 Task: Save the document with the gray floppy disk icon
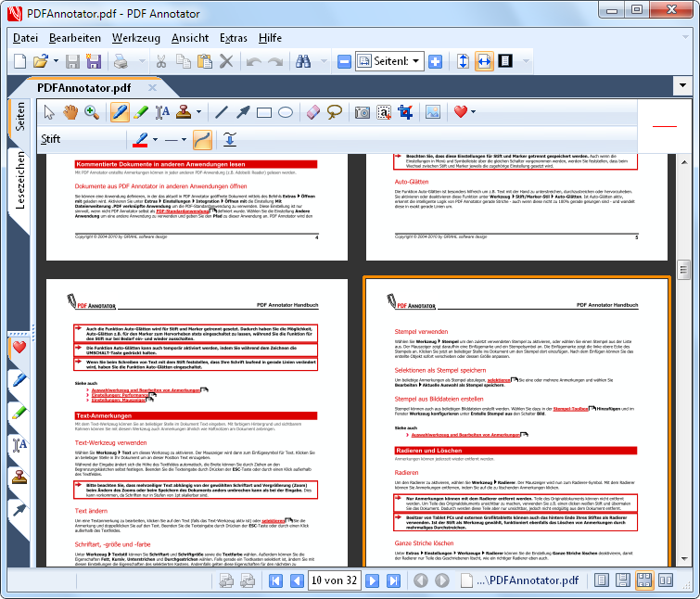[x=72, y=61]
